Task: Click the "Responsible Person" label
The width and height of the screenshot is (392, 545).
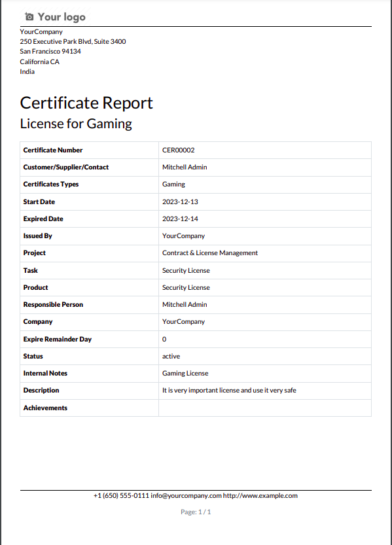Action: [53, 304]
